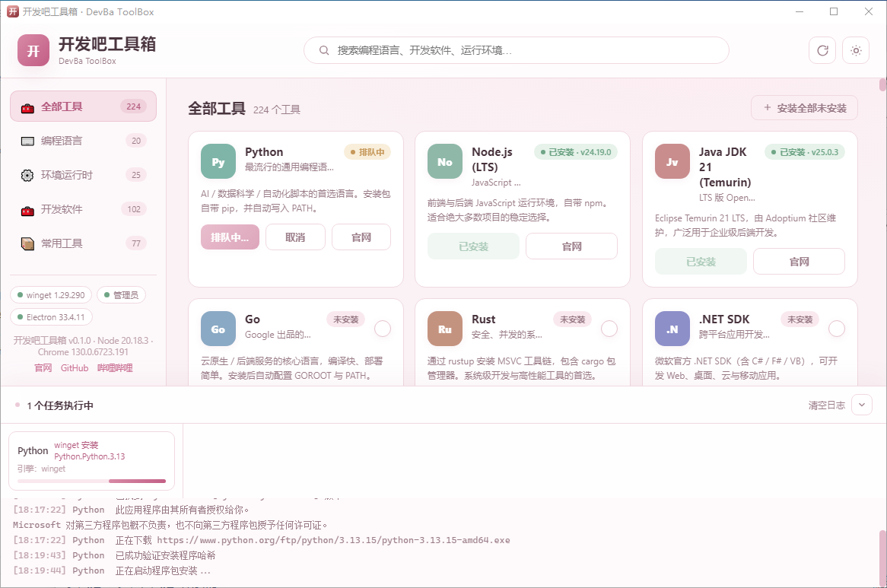
Task: Click the Node.js 已安装 button
Action: tap(473, 246)
